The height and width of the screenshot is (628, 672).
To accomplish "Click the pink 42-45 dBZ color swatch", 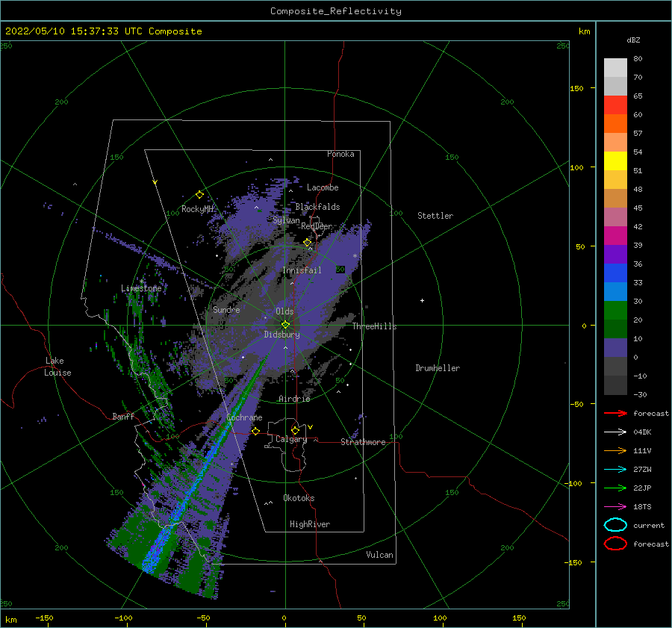I will pos(615,217).
